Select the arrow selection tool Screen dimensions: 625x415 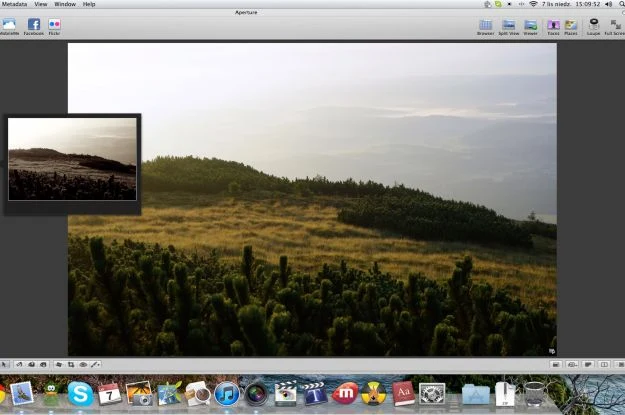5,364
